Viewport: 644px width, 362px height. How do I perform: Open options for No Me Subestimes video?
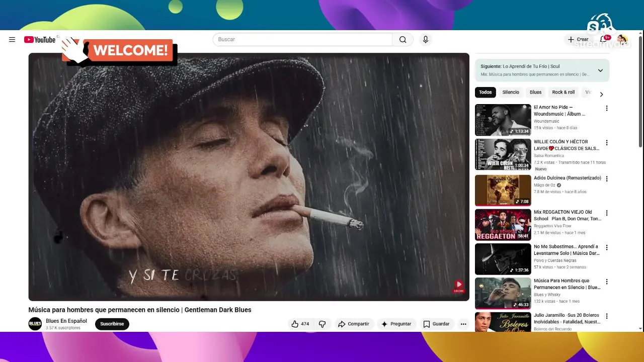coord(607,248)
